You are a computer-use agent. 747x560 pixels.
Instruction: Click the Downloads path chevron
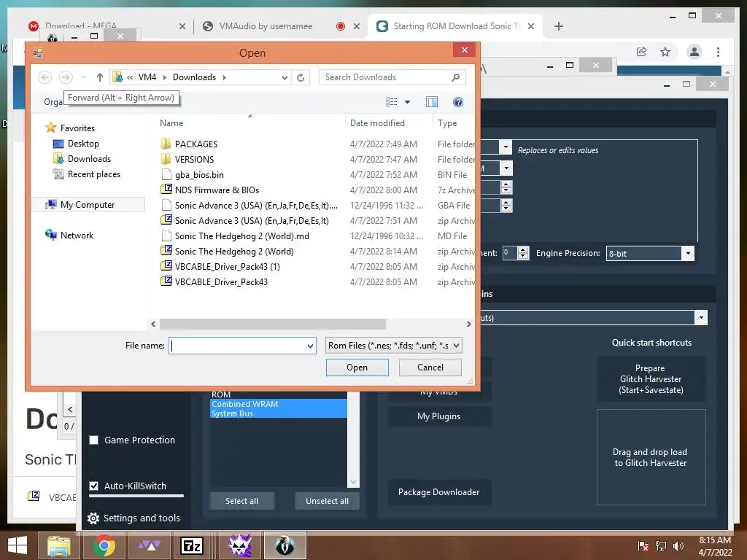click(225, 77)
